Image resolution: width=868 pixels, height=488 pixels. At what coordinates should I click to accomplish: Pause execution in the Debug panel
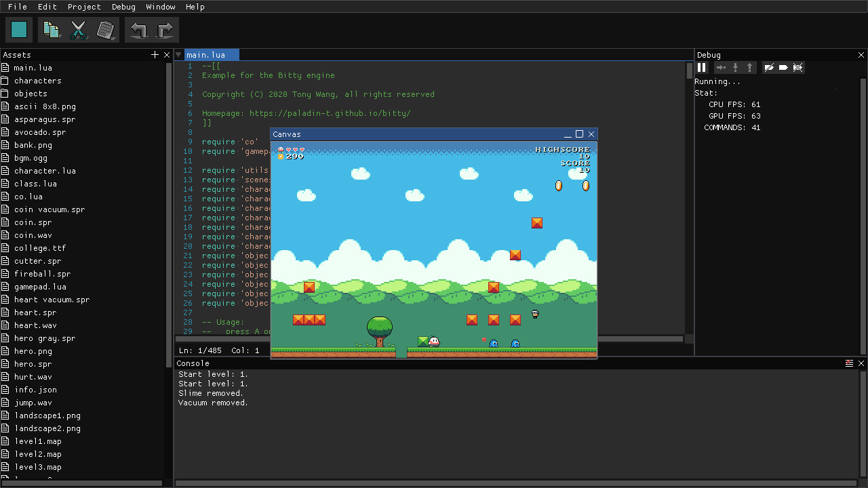[702, 67]
